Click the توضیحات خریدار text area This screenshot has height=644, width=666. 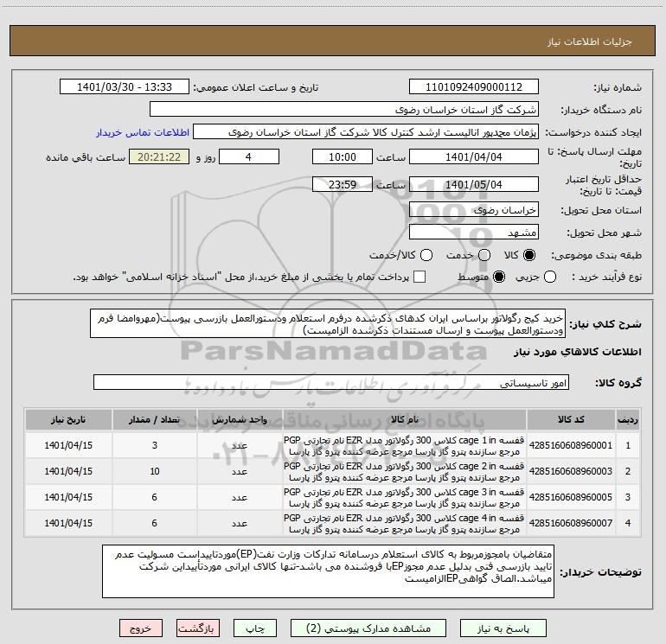328,571
